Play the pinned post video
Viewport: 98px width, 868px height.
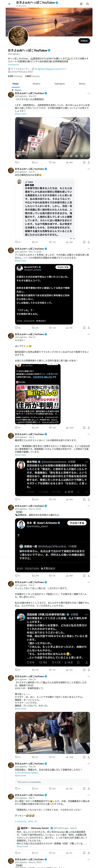coord(18,156)
